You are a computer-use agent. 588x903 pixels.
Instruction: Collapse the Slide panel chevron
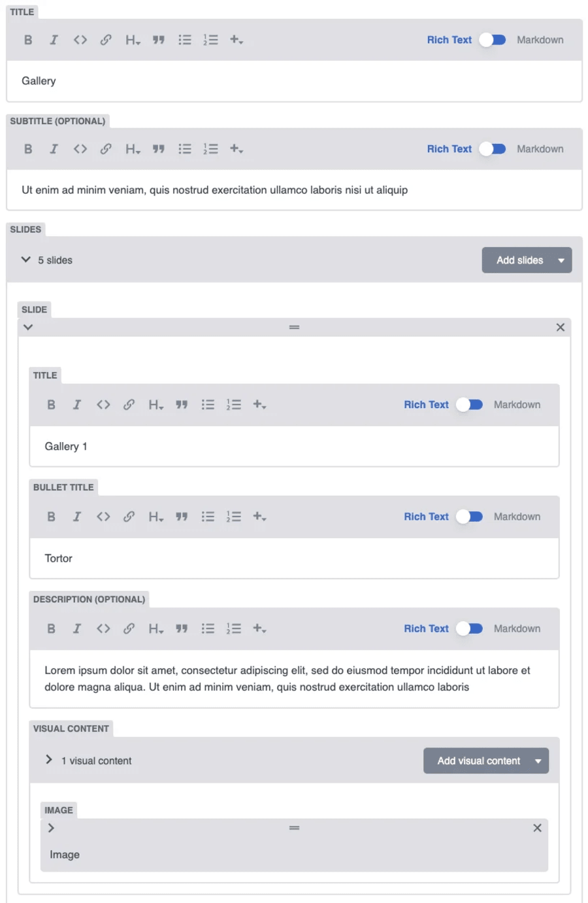point(28,327)
